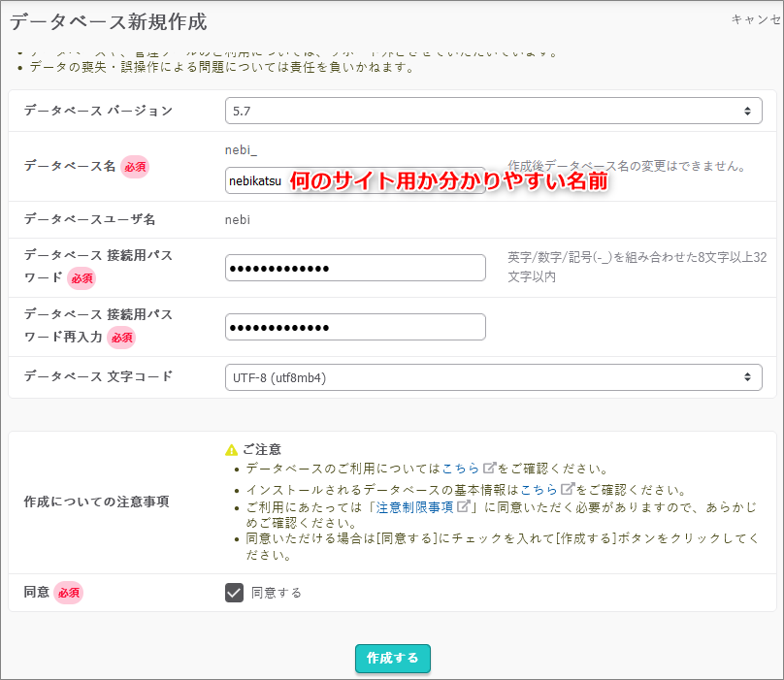The width and height of the screenshot is (784, 680).
Task: Click external-link icon after the データベースのご利用 こちら
Action: tap(489, 469)
